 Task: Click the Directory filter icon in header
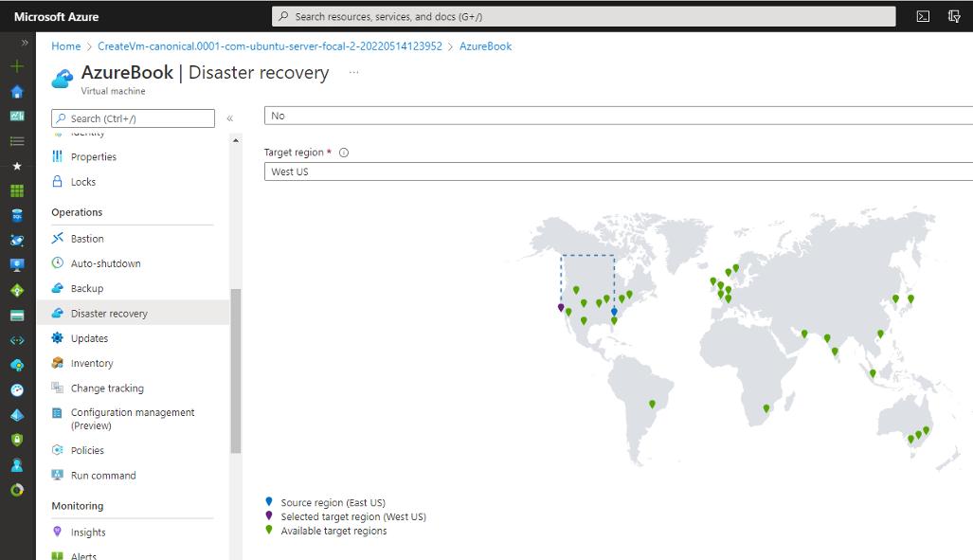tap(954, 16)
